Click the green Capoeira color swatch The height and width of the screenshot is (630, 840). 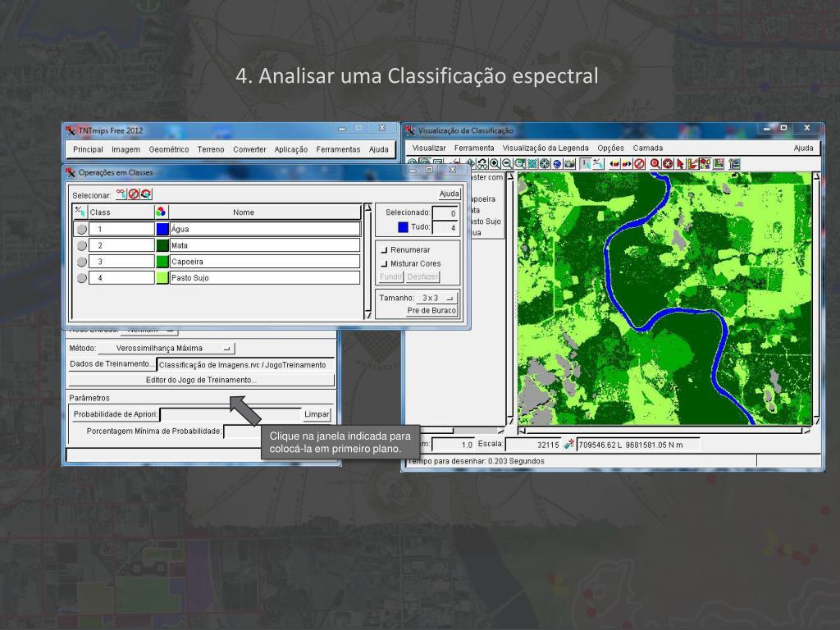[162, 262]
